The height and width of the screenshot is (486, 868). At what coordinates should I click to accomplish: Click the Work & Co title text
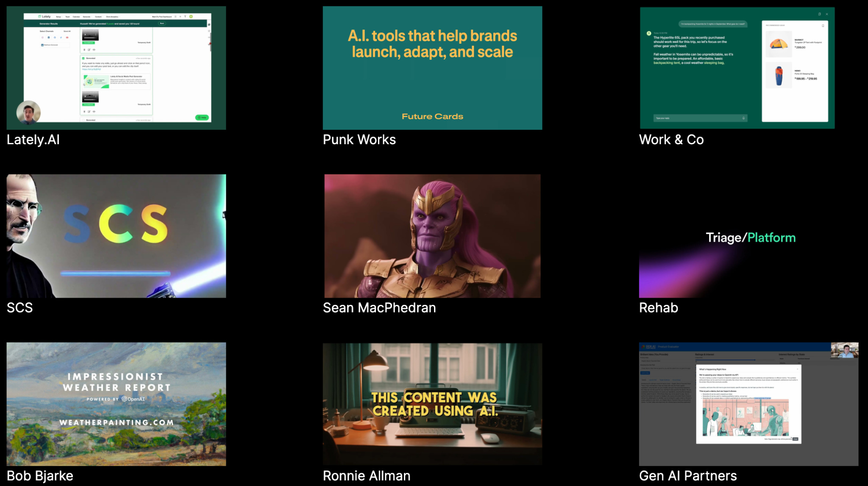[671, 140]
